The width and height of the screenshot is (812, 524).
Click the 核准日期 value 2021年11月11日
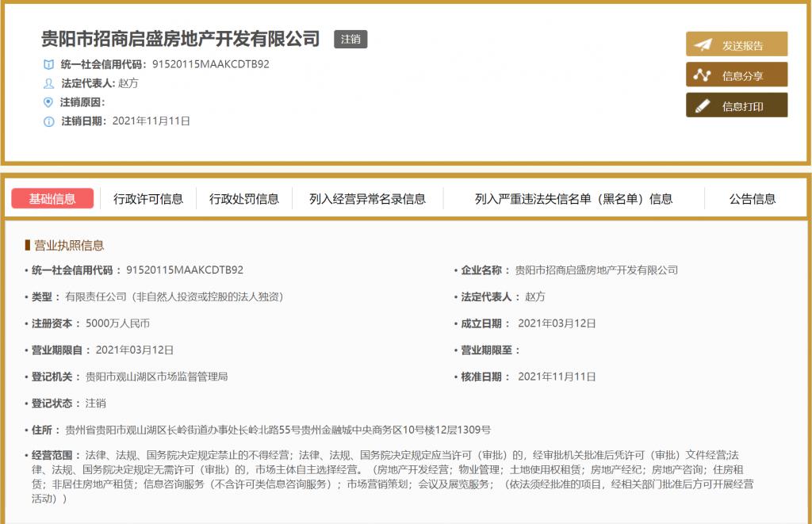[557, 377]
